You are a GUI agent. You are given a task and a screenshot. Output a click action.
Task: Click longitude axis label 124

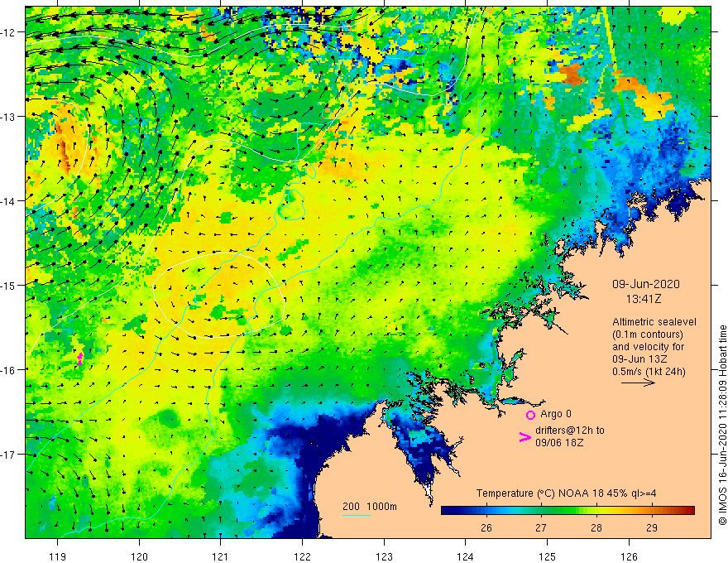coord(465,556)
